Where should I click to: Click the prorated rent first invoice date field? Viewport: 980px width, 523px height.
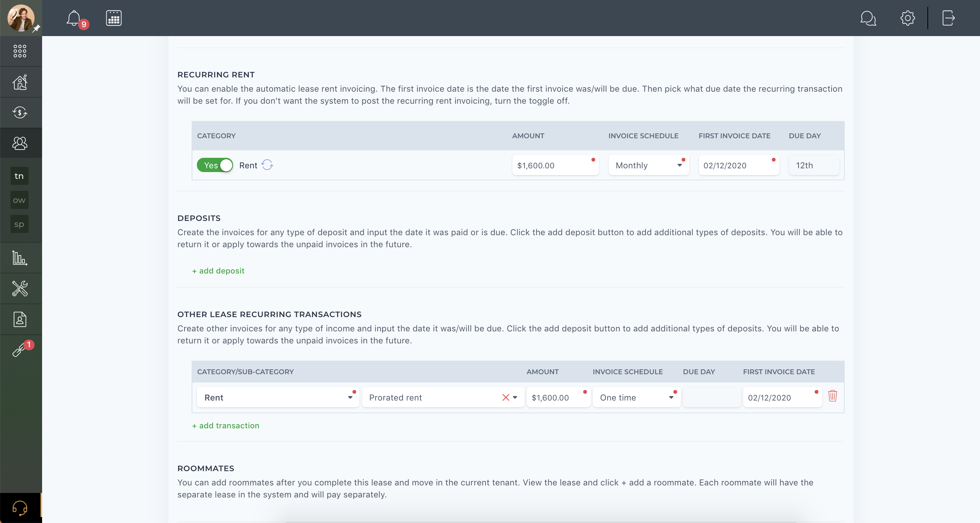coord(783,397)
